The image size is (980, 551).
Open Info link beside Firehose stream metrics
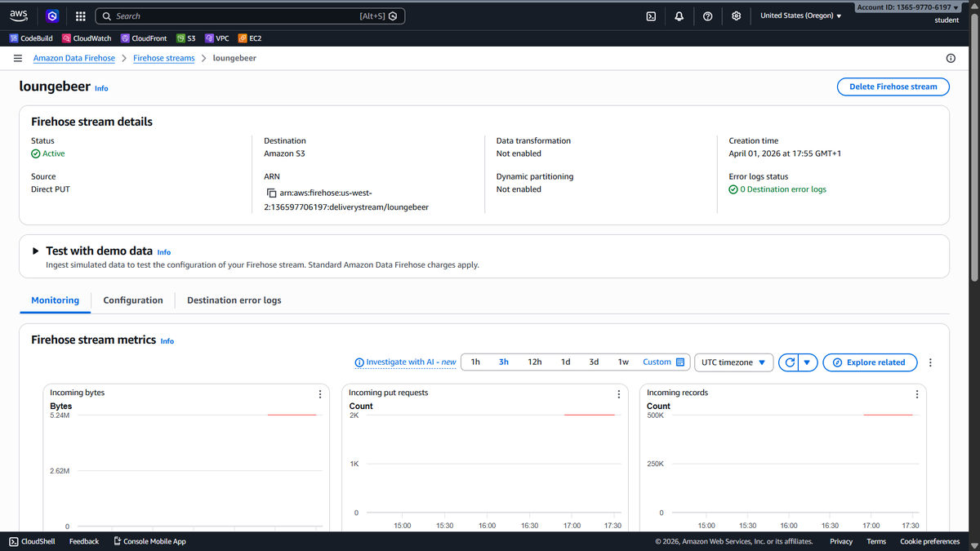pyautogui.click(x=167, y=341)
